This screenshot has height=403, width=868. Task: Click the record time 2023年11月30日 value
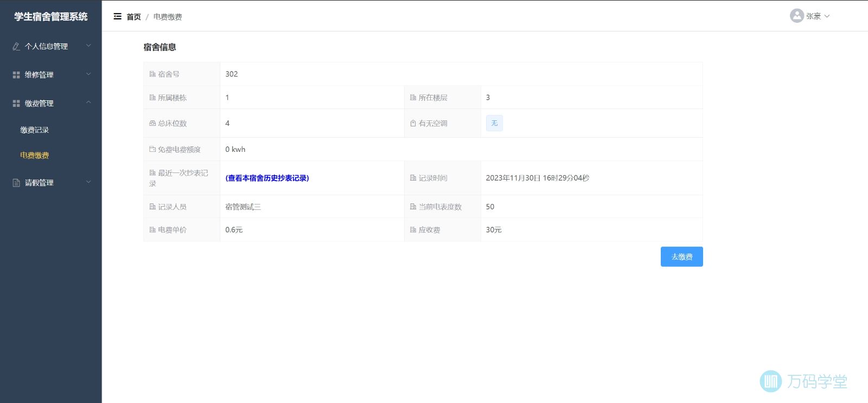coord(538,178)
